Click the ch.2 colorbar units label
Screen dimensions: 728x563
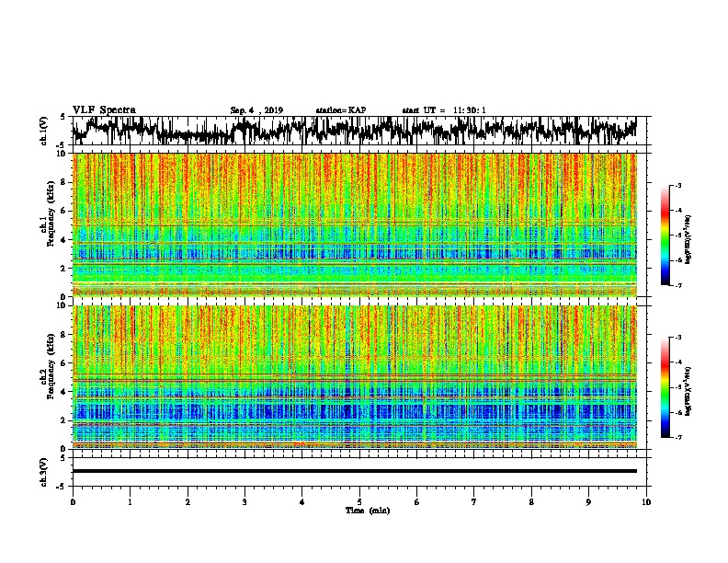(x=688, y=391)
